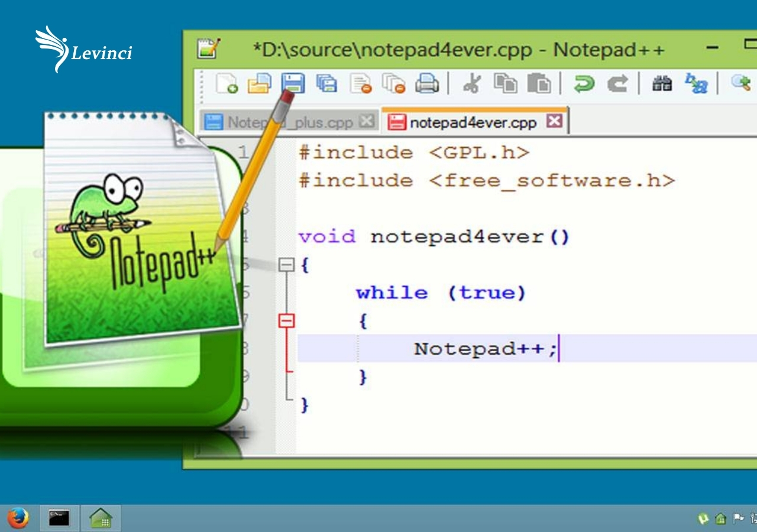Redo an edit using the Redo arrow
The height and width of the screenshot is (532, 757).
(x=617, y=83)
